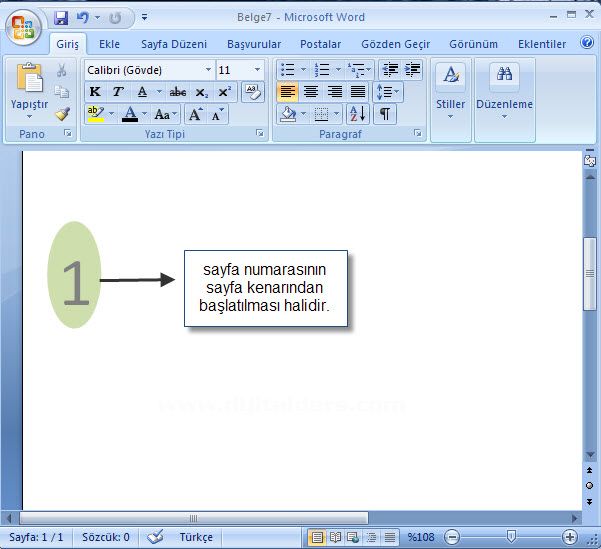
Task: Enable center text alignment
Action: coord(311,92)
